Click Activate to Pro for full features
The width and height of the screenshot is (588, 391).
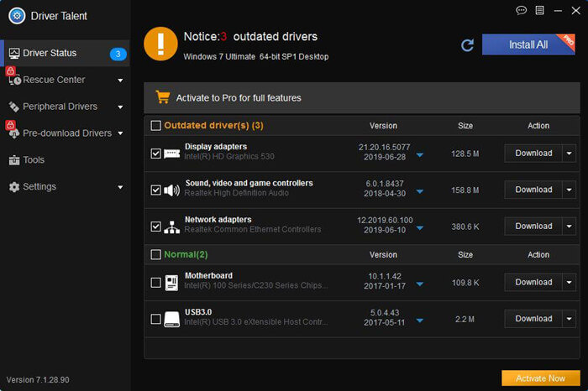click(239, 98)
